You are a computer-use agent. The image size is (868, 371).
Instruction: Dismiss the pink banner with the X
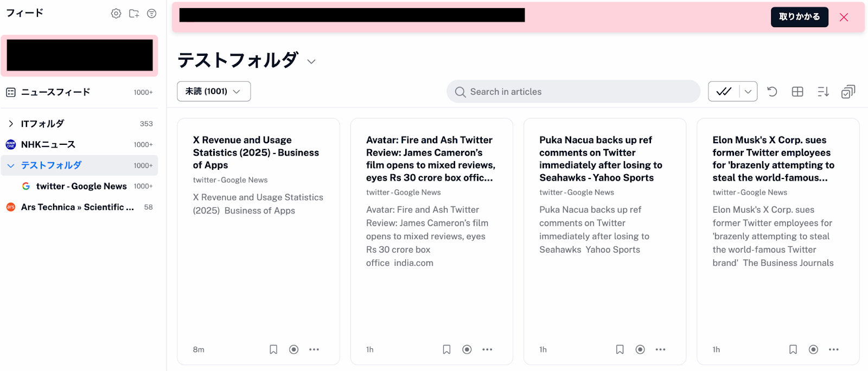click(844, 17)
